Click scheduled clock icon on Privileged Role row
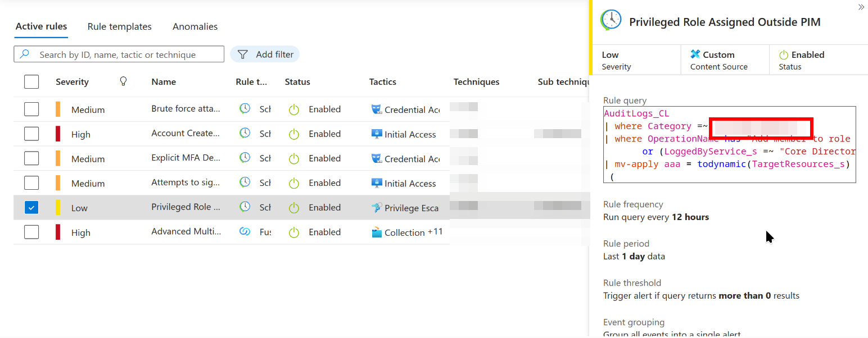 click(245, 207)
